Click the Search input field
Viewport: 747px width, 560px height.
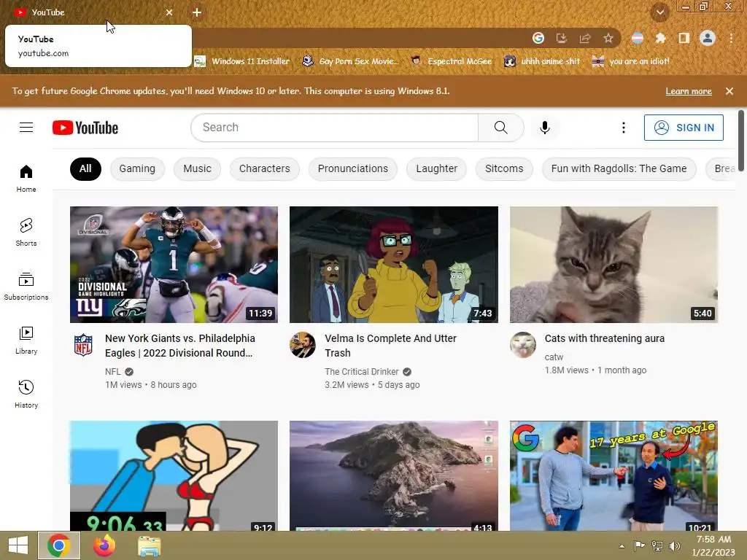335,128
